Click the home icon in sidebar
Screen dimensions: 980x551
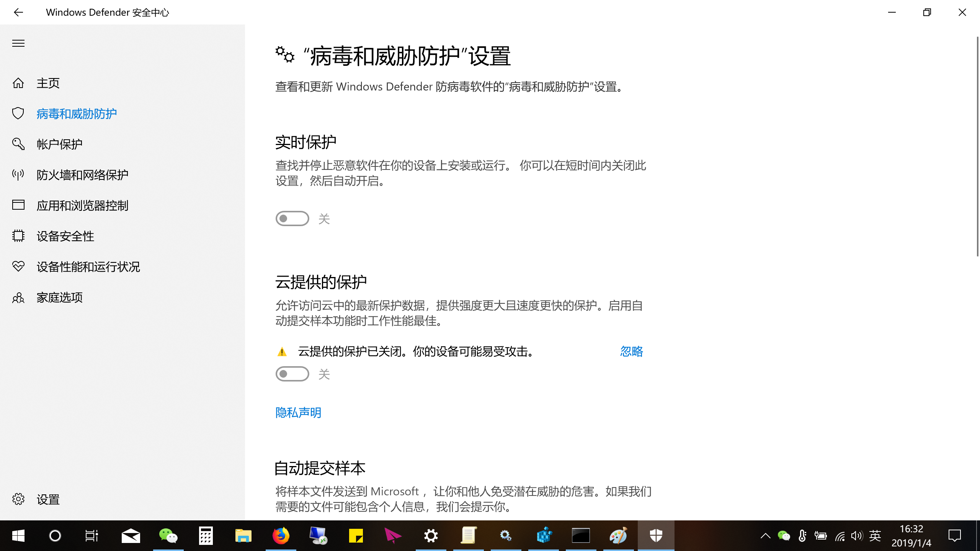[18, 83]
